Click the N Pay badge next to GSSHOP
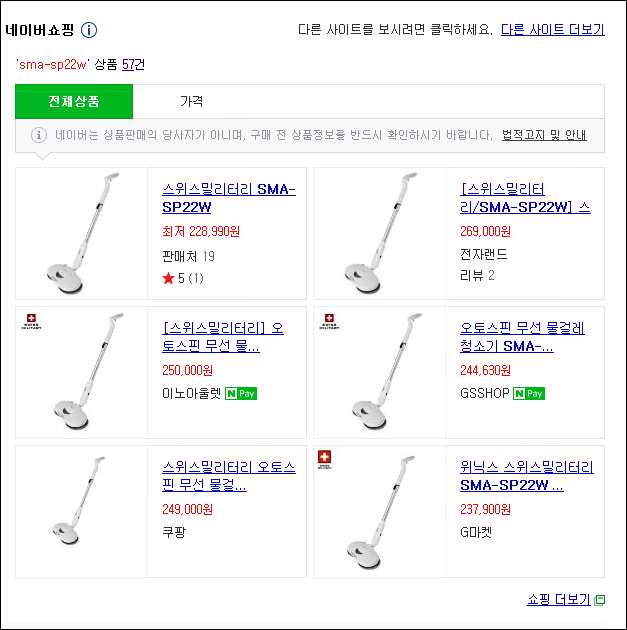This screenshot has height=630, width=627. point(529,393)
